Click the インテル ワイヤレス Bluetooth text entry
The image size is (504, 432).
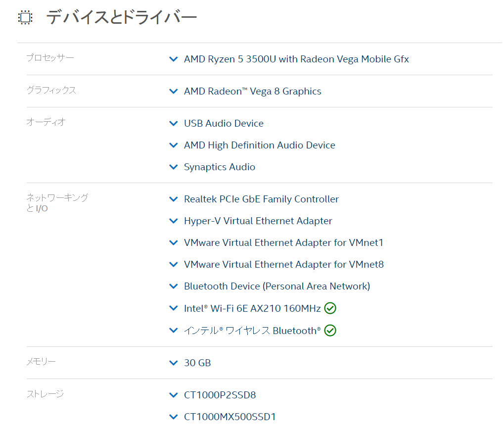[x=252, y=330]
